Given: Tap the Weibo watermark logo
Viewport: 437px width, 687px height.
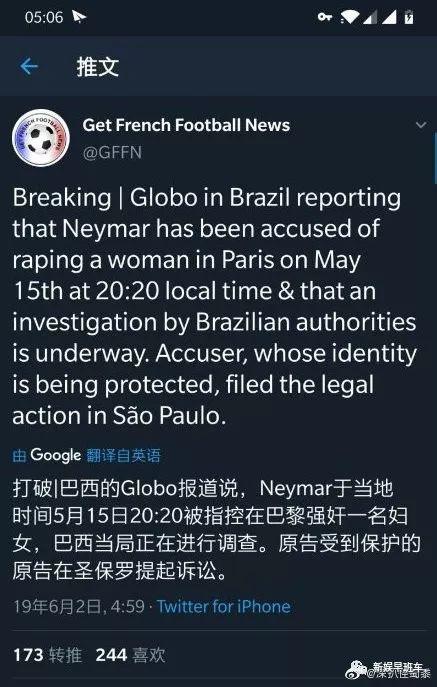Looking at the screenshot, I should pos(356,669).
